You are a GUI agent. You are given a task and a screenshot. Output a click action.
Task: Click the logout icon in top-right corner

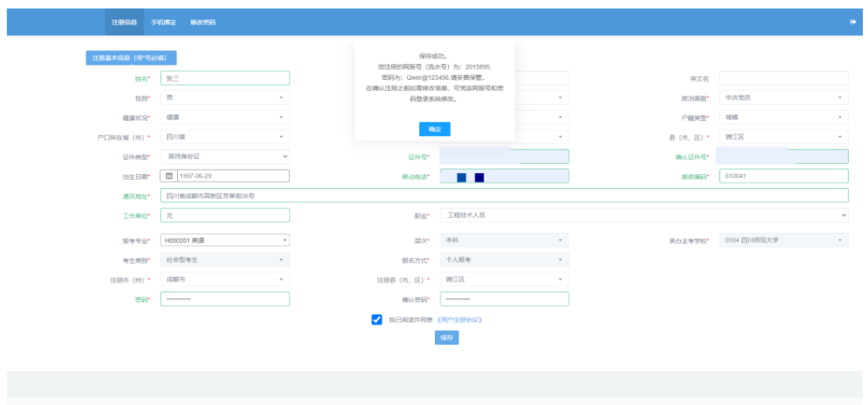click(852, 22)
